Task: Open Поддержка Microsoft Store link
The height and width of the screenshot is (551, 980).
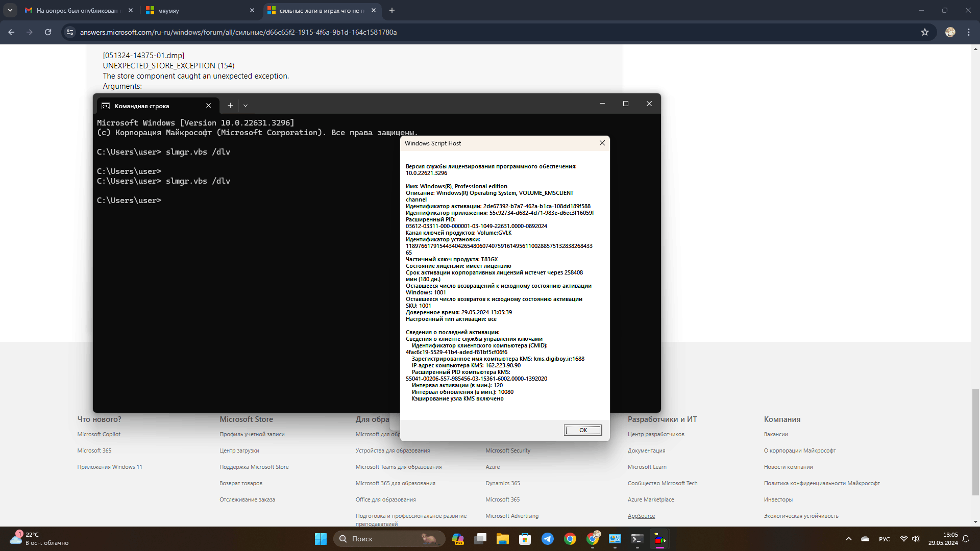Action: pyautogui.click(x=254, y=467)
